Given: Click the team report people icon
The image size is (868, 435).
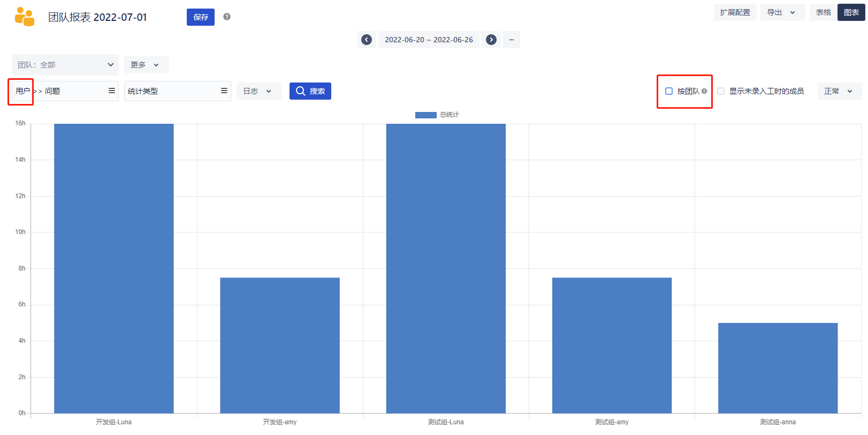Looking at the screenshot, I should tap(25, 17).
